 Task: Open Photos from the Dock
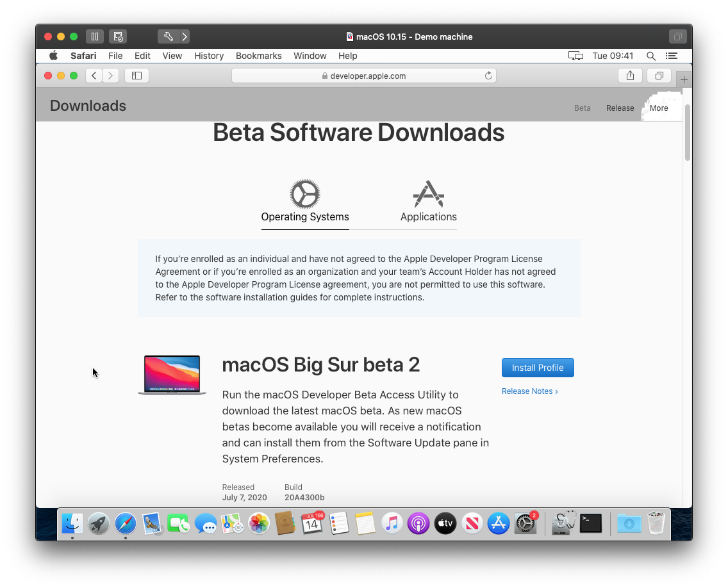point(259,523)
